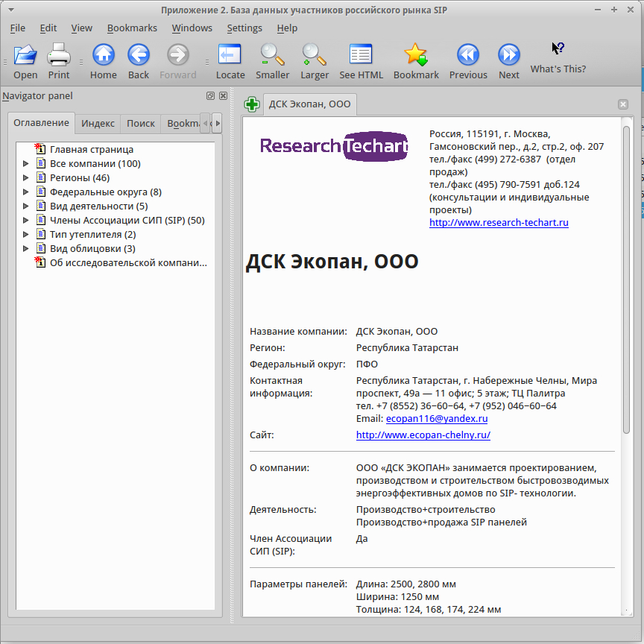The width and height of the screenshot is (644, 644).
Task: Open the Help menu
Action: click(x=287, y=28)
